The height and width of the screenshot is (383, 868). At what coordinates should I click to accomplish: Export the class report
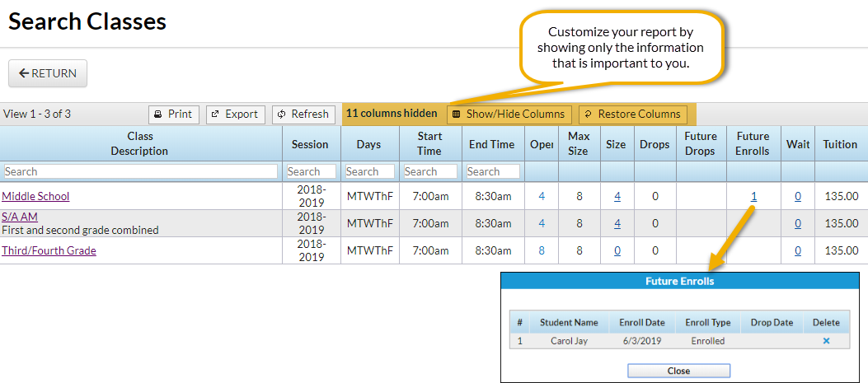click(x=235, y=114)
